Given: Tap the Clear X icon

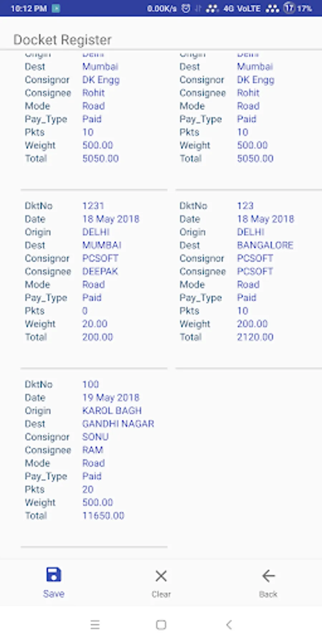Looking at the screenshot, I should point(161,576).
